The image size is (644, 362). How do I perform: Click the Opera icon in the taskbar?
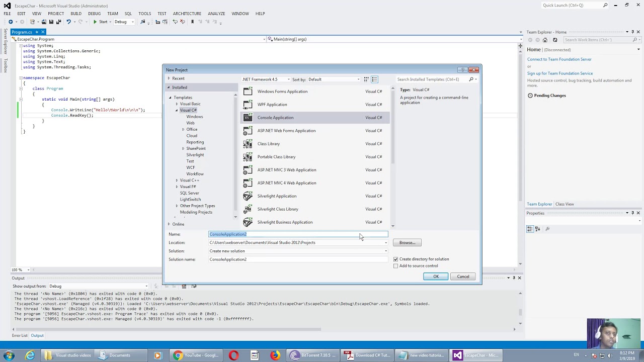233,355
